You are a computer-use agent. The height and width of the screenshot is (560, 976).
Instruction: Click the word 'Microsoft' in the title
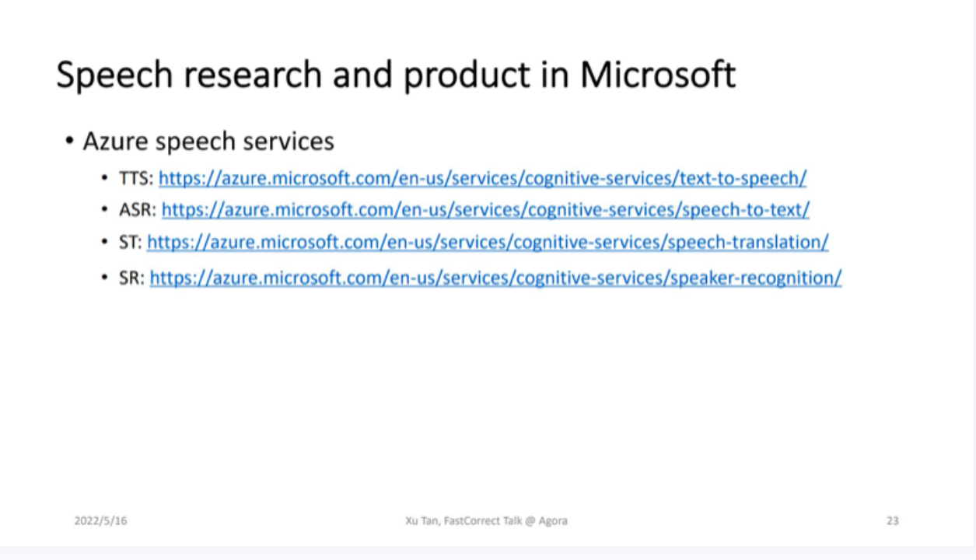pos(658,75)
